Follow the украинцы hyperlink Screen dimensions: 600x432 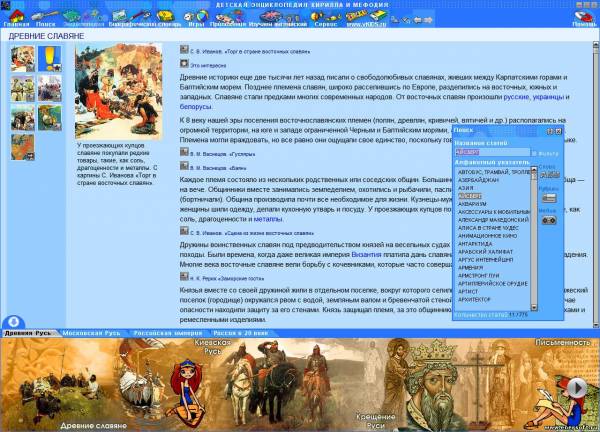(548, 97)
